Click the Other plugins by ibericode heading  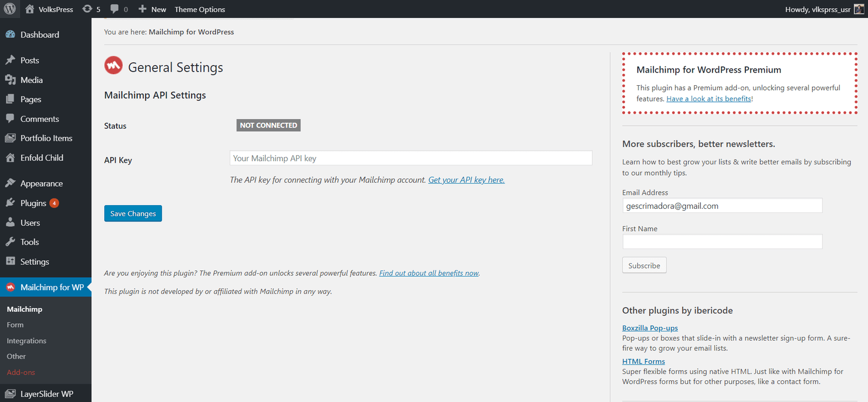pyautogui.click(x=678, y=310)
